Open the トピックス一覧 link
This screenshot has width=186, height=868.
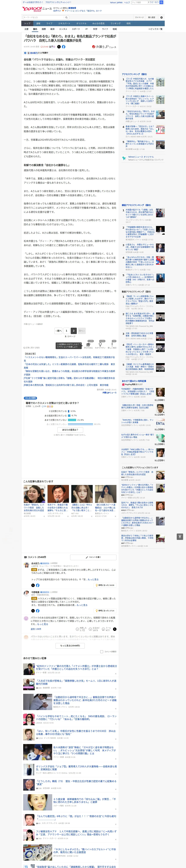click(155, 29)
